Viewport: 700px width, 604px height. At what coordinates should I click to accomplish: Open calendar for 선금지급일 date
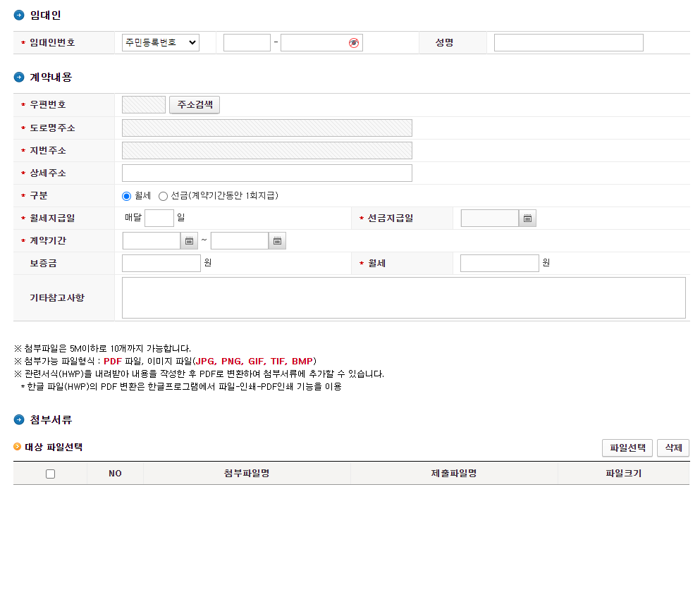point(527,218)
